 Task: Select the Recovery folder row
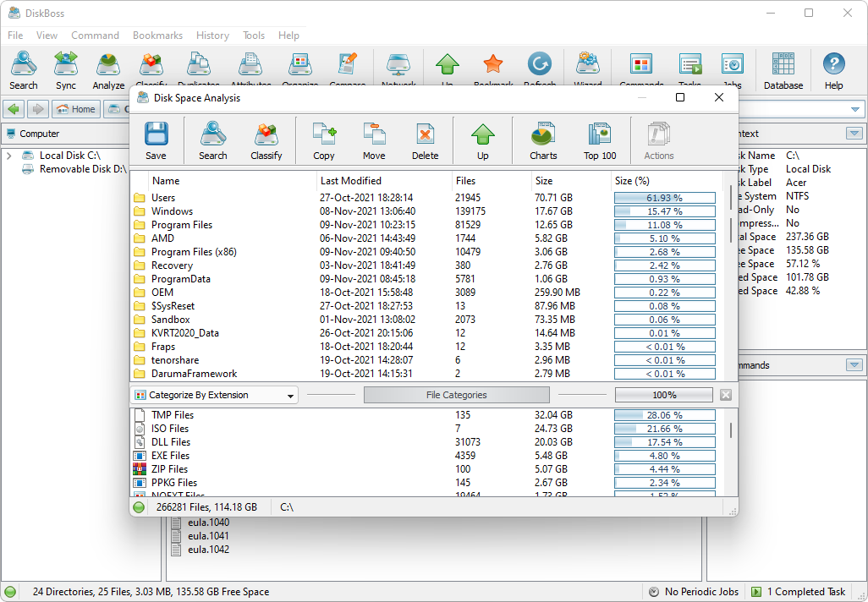[426, 265]
